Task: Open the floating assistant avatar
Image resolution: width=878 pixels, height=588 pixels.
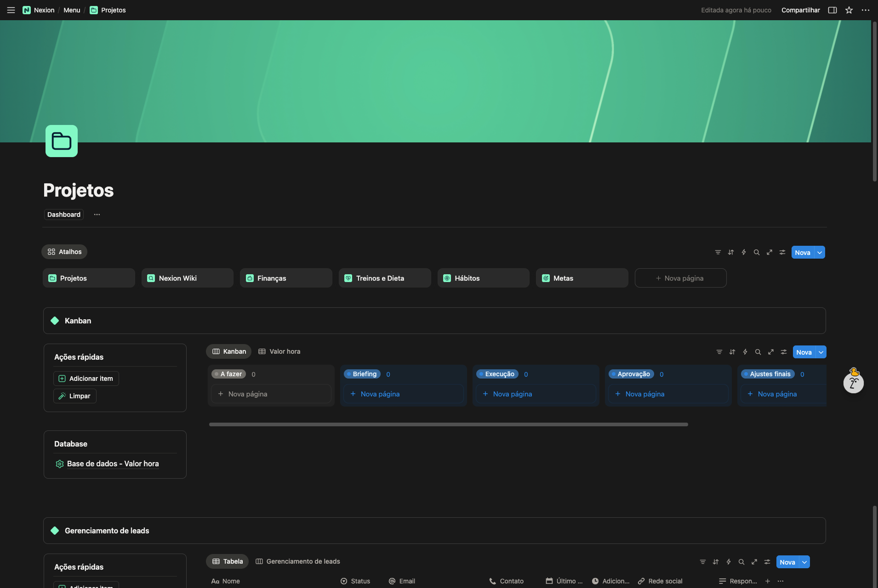Action: 854,382
